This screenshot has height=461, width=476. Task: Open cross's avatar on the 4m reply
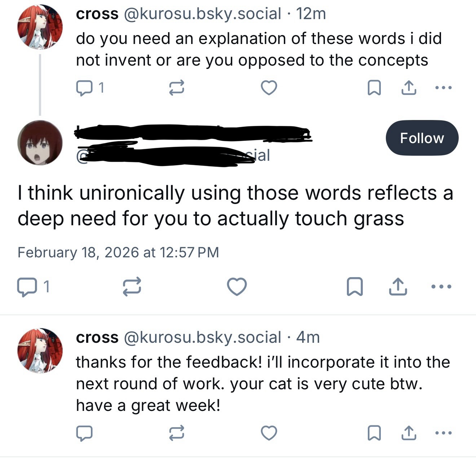(40, 350)
